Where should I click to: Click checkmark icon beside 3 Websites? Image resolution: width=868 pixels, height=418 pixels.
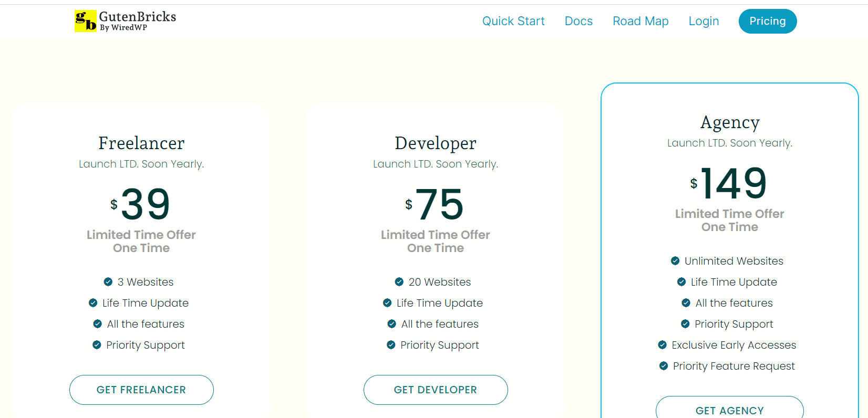click(108, 282)
